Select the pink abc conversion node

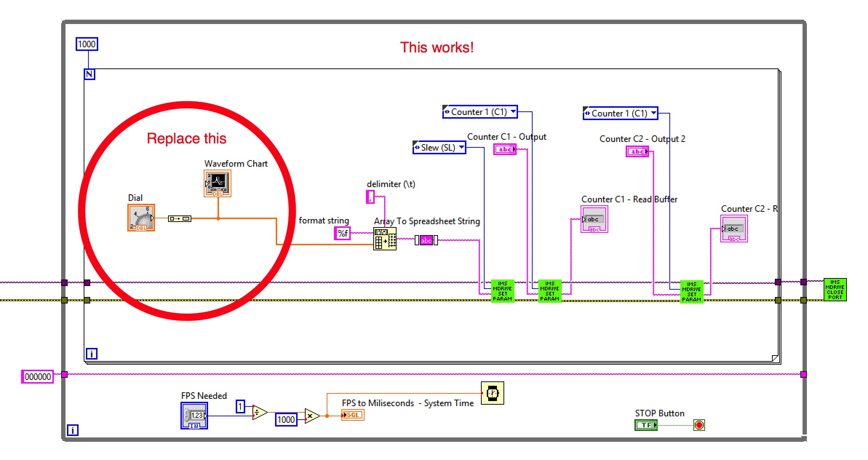pos(426,240)
